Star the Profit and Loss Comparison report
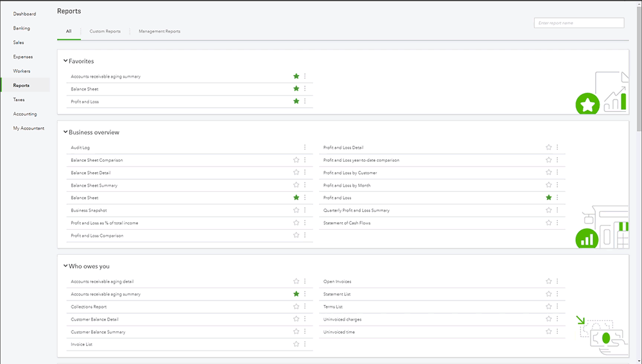This screenshot has width=642, height=364. pyautogui.click(x=296, y=235)
